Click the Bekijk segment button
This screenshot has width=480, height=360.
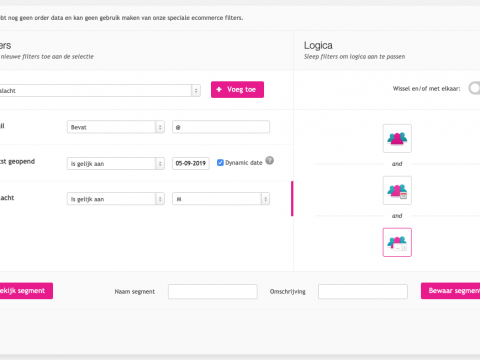[x=26, y=291]
